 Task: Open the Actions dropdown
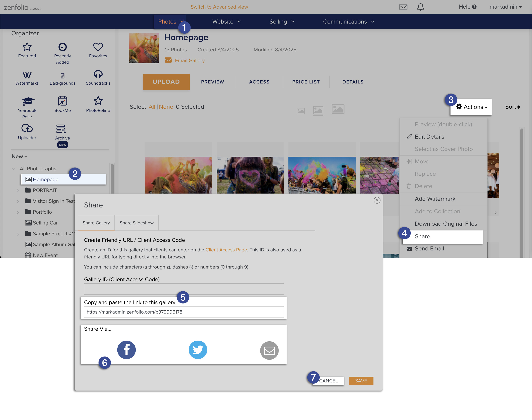[x=471, y=107]
